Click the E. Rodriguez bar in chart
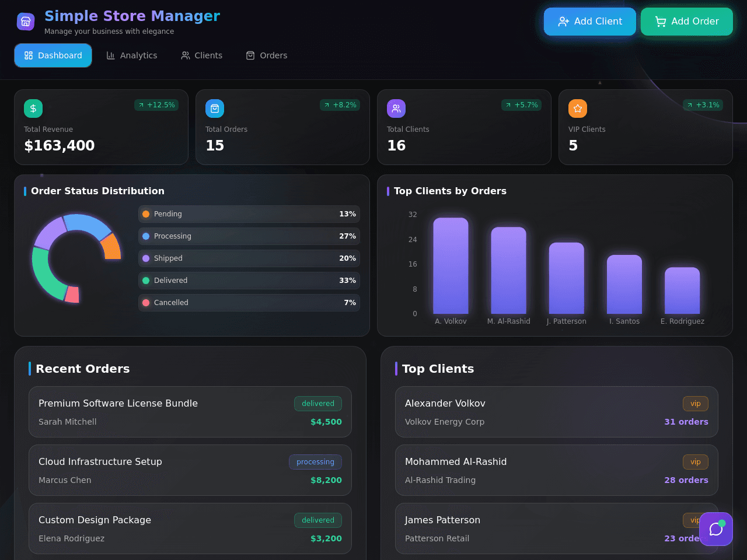The height and width of the screenshot is (560, 747). tap(682, 290)
